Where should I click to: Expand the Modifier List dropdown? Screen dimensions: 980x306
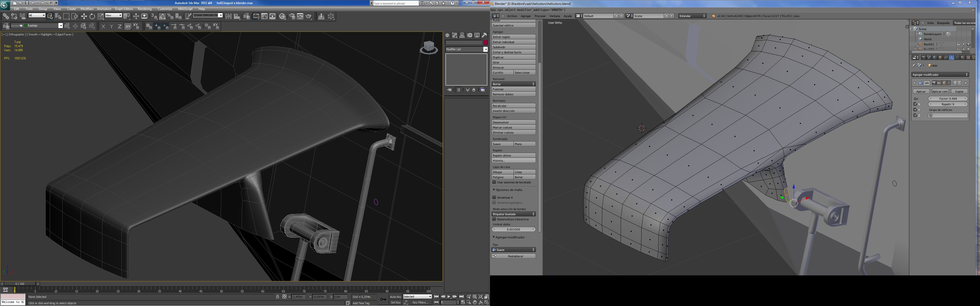point(485,49)
